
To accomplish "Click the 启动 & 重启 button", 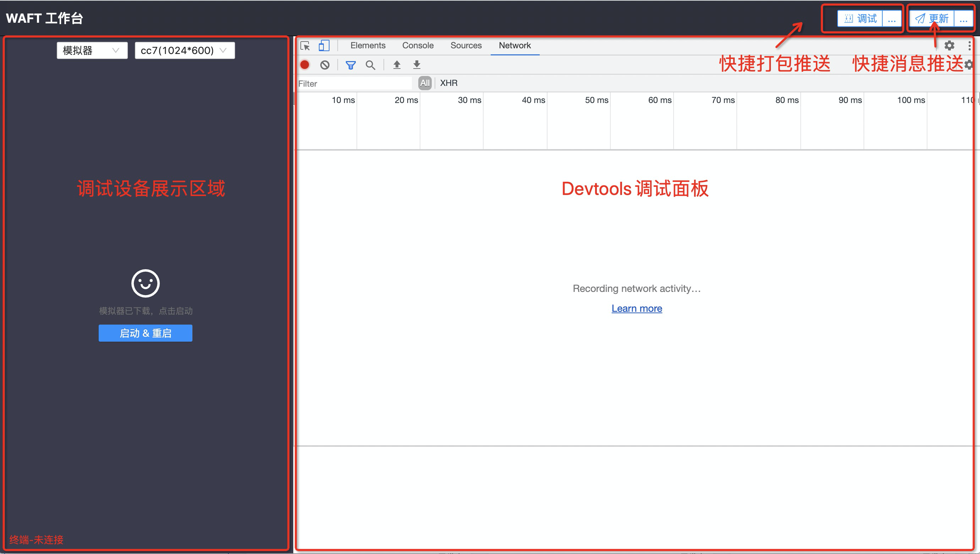I will tap(145, 333).
